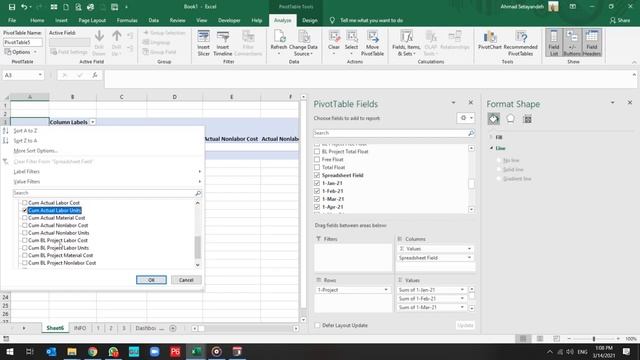The height and width of the screenshot is (360, 640).
Task: Open Chrome from the taskbar
Action: coord(93,351)
